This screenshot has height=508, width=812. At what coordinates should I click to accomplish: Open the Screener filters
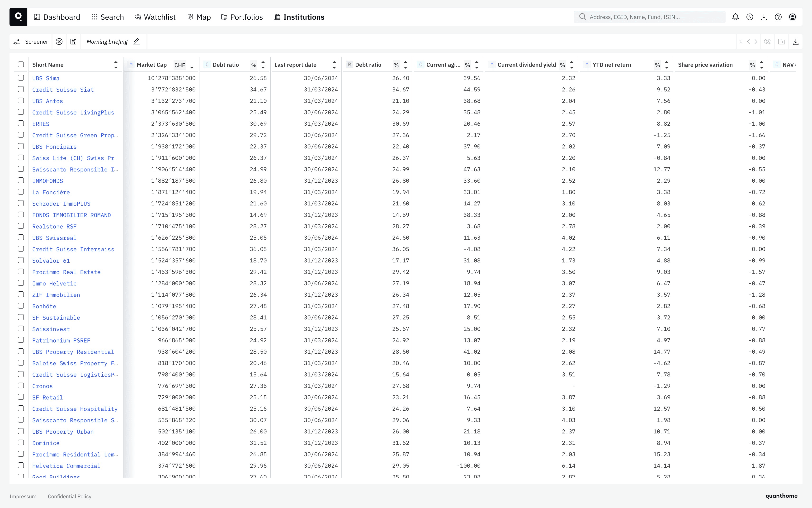pos(31,42)
